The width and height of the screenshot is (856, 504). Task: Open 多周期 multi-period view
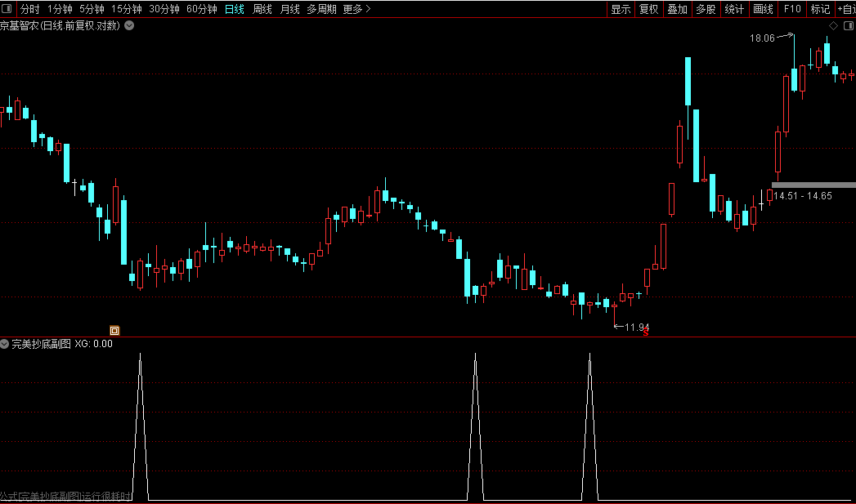[321, 9]
